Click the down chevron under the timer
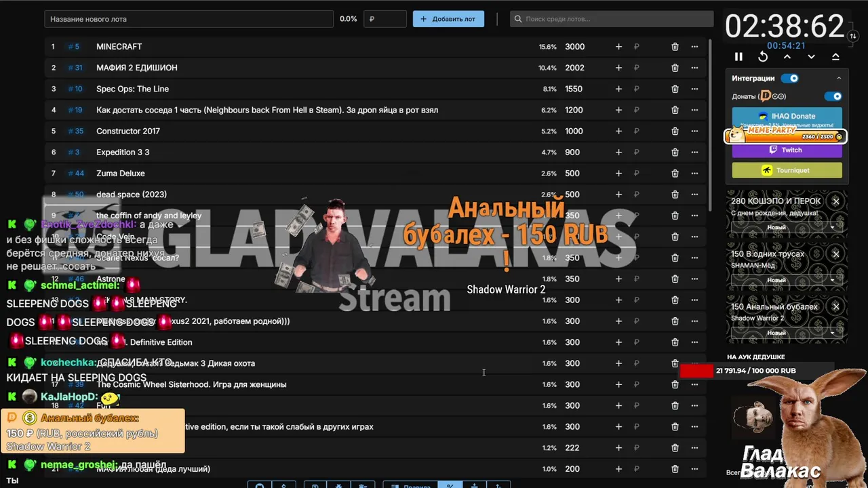This screenshot has width=868, height=488. coord(811,57)
